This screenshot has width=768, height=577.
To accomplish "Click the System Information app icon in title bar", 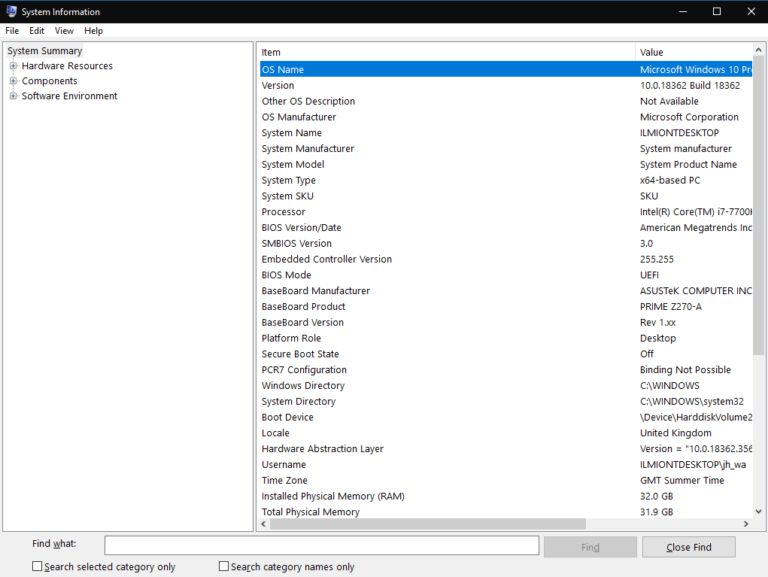I will (11, 11).
